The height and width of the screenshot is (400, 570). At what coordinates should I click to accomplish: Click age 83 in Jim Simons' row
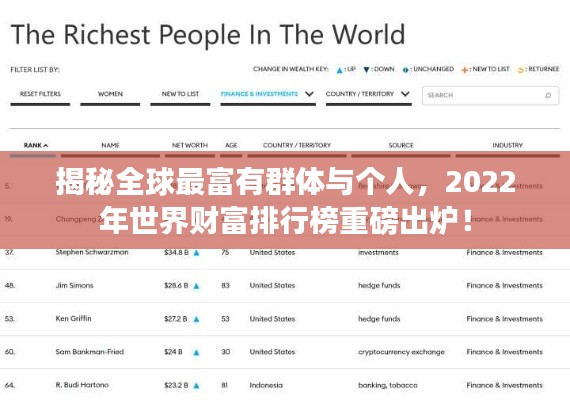(x=225, y=286)
